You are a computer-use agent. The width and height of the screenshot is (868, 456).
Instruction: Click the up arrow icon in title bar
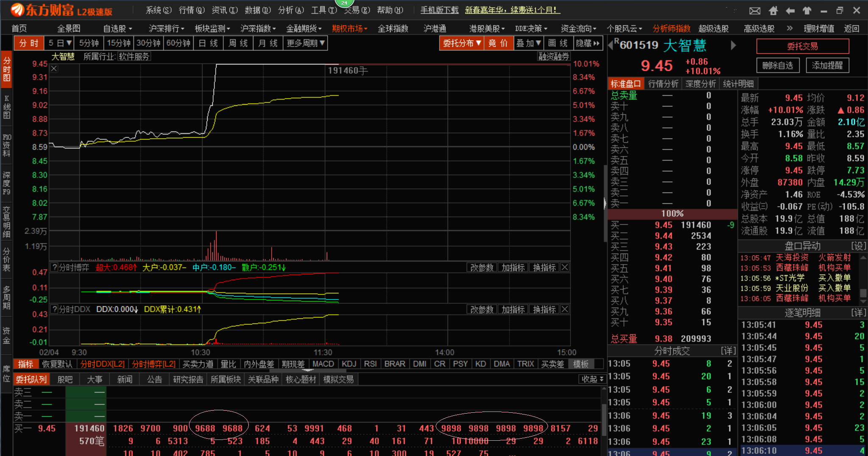pos(807,11)
